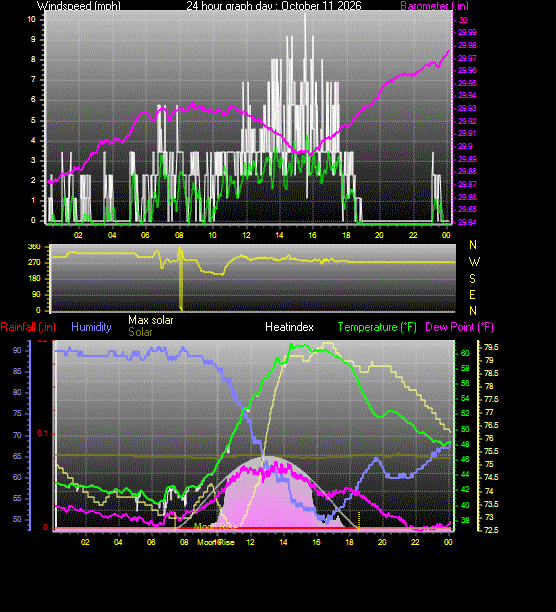The image size is (556, 612).
Task: Click the green 58 temperature scale value
Action: click(x=465, y=368)
